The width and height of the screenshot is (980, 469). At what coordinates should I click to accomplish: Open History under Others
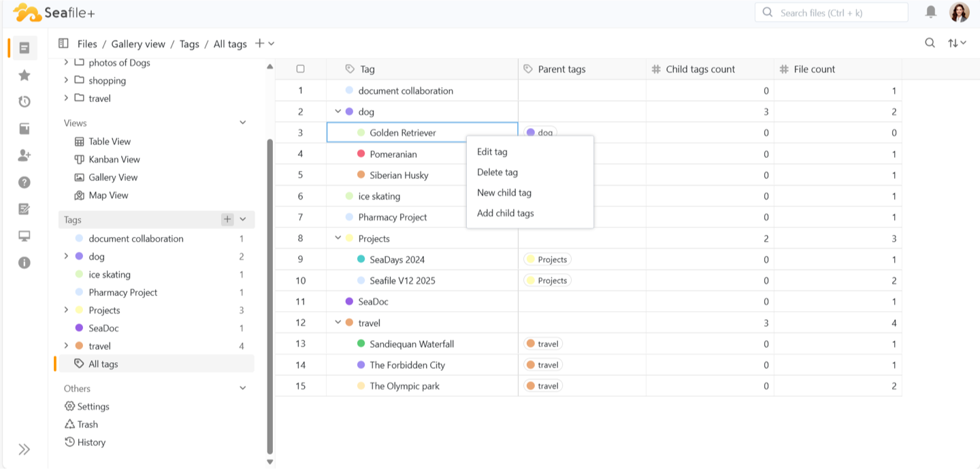pyautogui.click(x=84, y=442)
